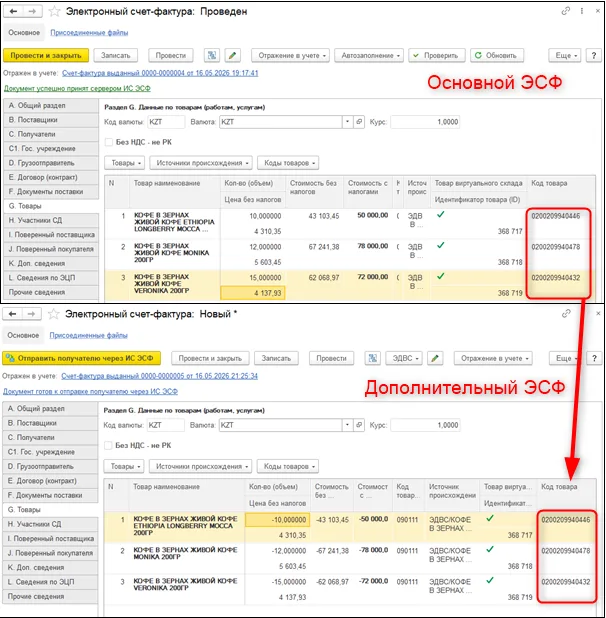
Task: Click quantity cell -10,000000 in Новый window
Action: point(277,520)
